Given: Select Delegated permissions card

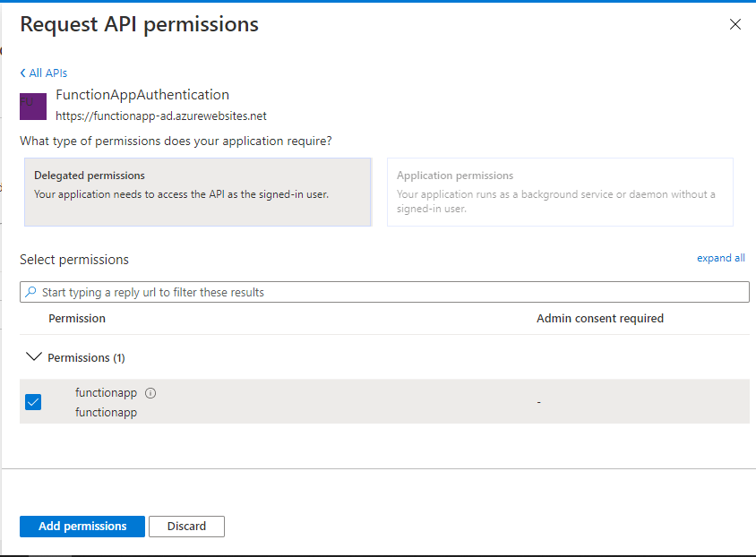Looking at the screenshot, I should pos(198,192).
